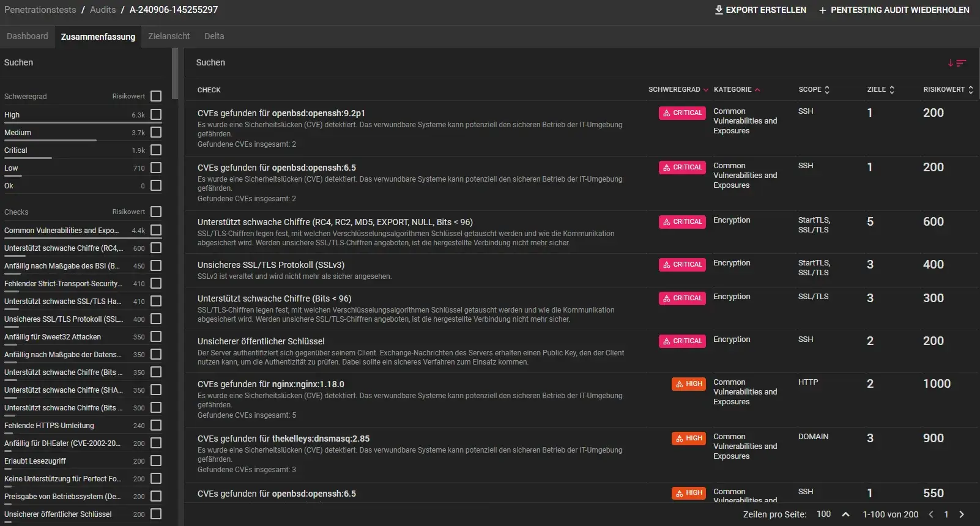The height and width of the screenshot is (526, 980).
Task: Check the Unsicheres SSL/TLS Protokoll filter
Action: click(x=156, y=319)
